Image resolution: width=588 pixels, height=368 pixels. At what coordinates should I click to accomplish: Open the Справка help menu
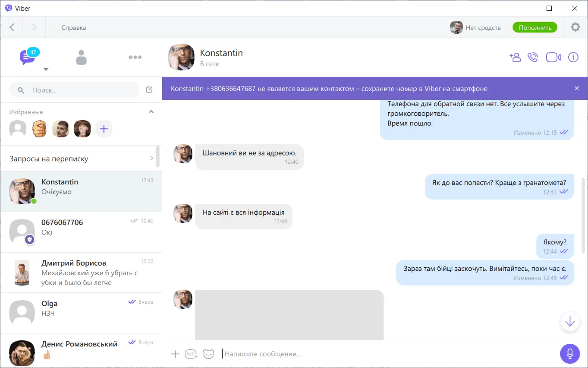(x=73, y=28)
